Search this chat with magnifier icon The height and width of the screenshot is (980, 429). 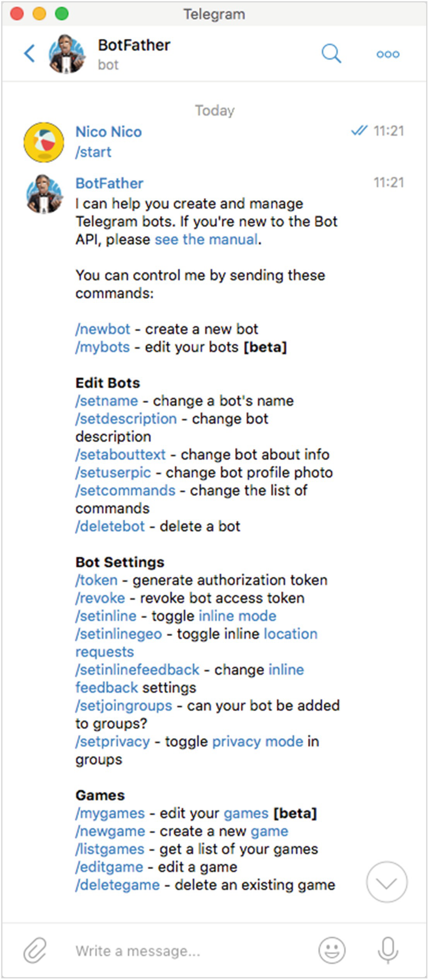331,53
